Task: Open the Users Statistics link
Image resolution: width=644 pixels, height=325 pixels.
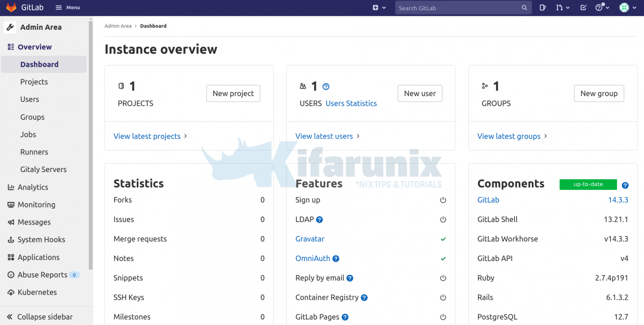Action: [x=351, y=103]
